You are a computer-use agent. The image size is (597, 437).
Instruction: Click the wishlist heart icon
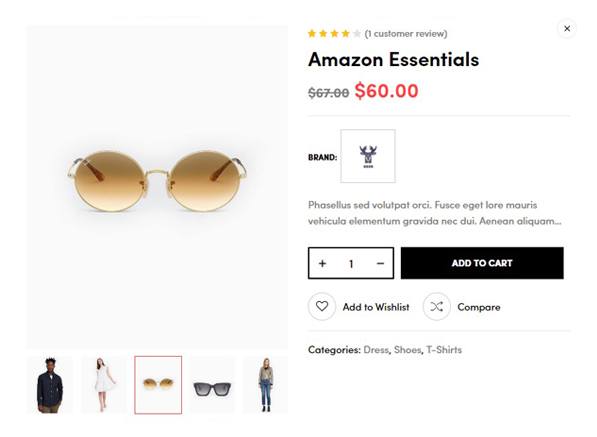click(x=322, y=306)
